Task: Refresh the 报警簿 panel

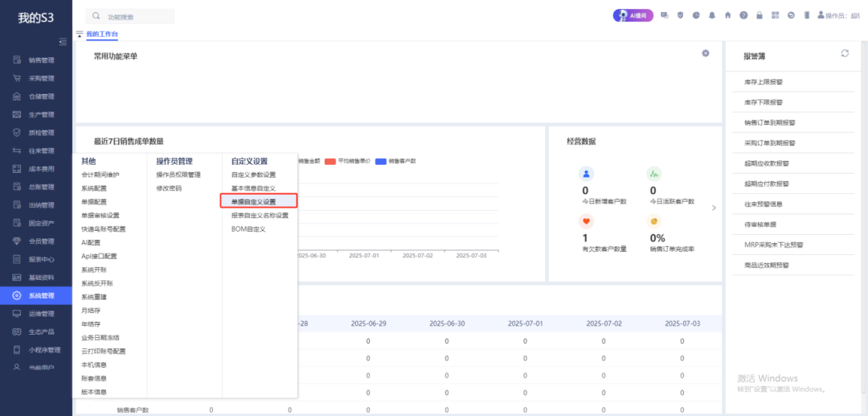Action: coord(845,53)
